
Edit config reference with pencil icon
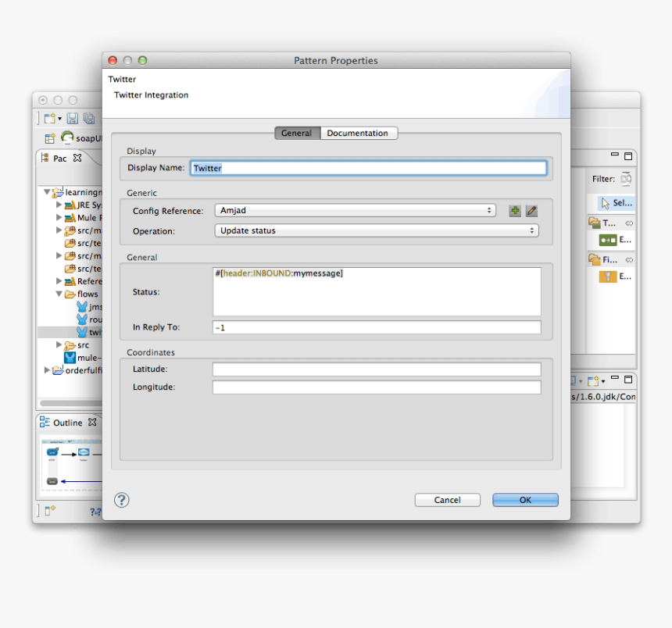pyautogui.click(x=531, y=211)
